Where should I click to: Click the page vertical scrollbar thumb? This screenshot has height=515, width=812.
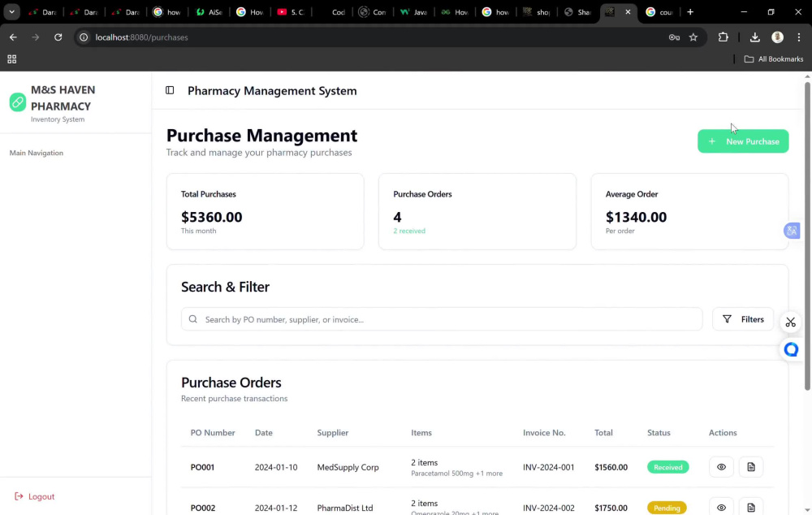pyautogui.click(x=807, y=236)
